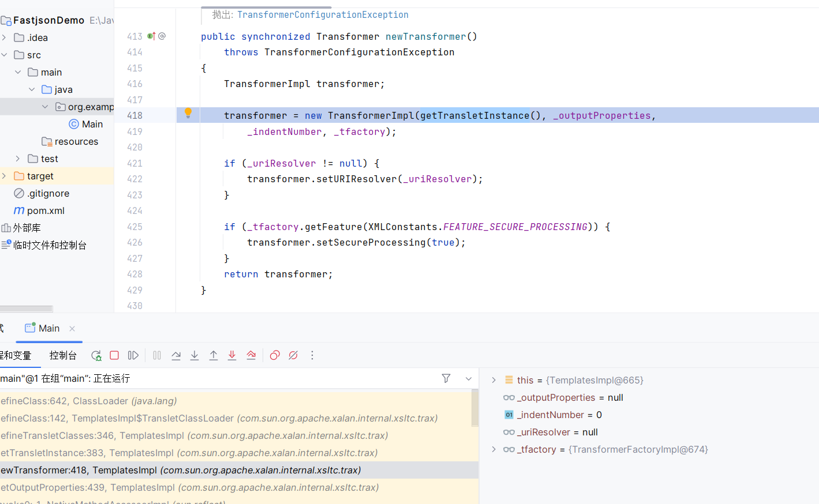Collapse the org.examp package node
This screenshot has height=504, width=819.
pyautogui.click(x=45, y=107)
